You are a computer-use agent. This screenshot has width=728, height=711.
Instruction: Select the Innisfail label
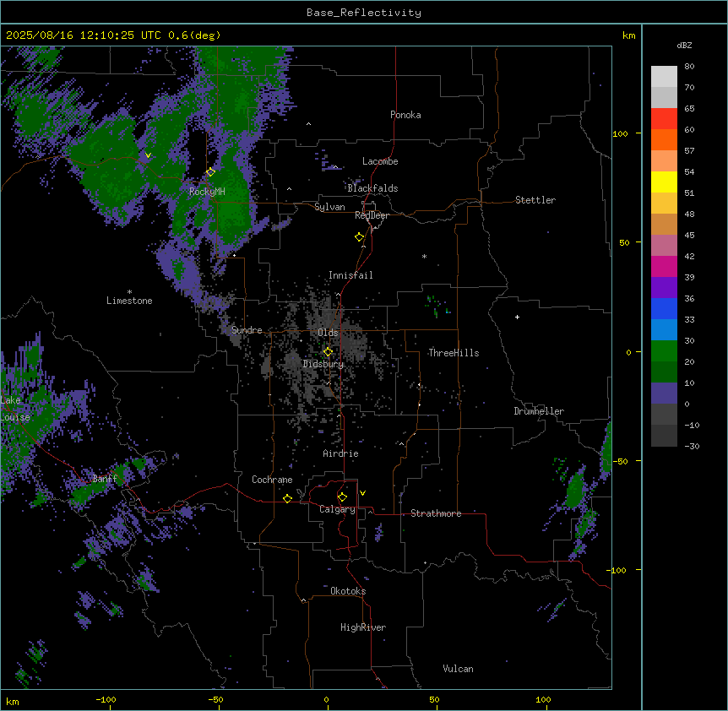pyautogui.click(x=350, y=275)
